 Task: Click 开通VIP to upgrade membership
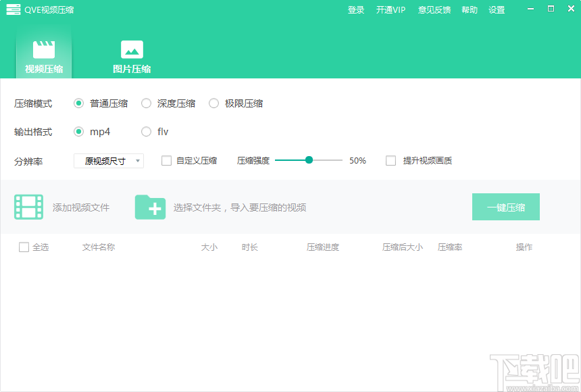(390, 9)
